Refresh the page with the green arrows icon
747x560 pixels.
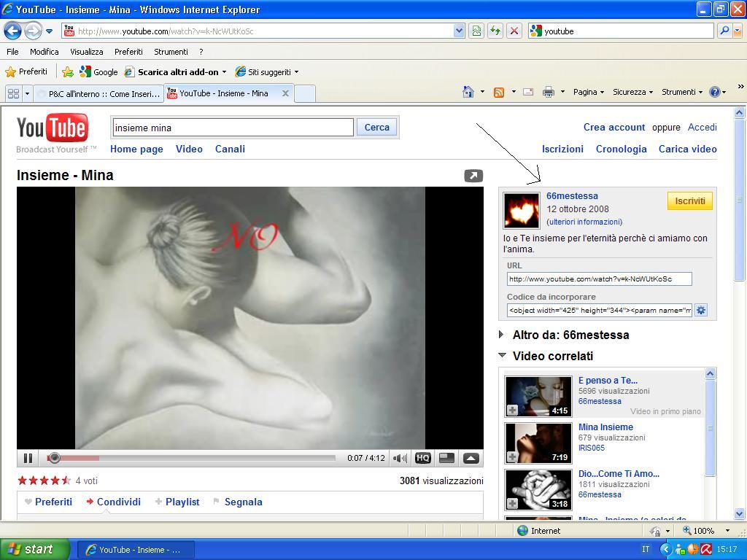tap(495, 31)
